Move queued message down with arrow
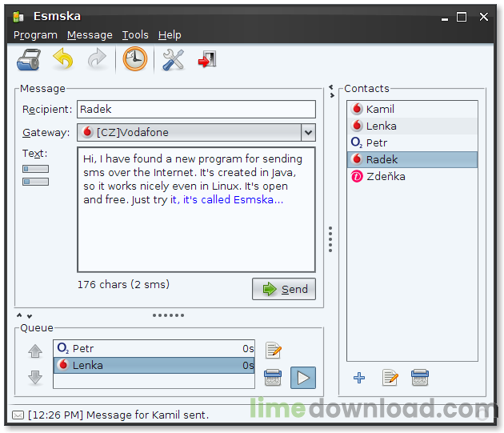 click(x=35, y=377)
